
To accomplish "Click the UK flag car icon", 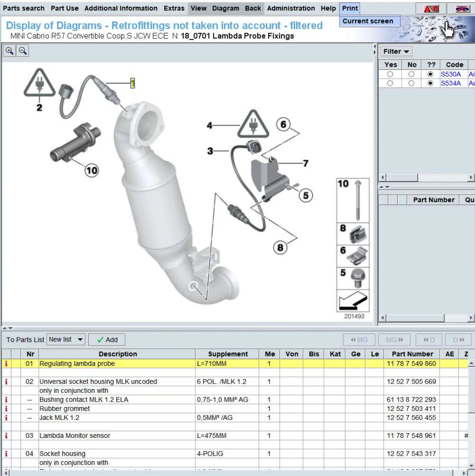I will point(462,9).
